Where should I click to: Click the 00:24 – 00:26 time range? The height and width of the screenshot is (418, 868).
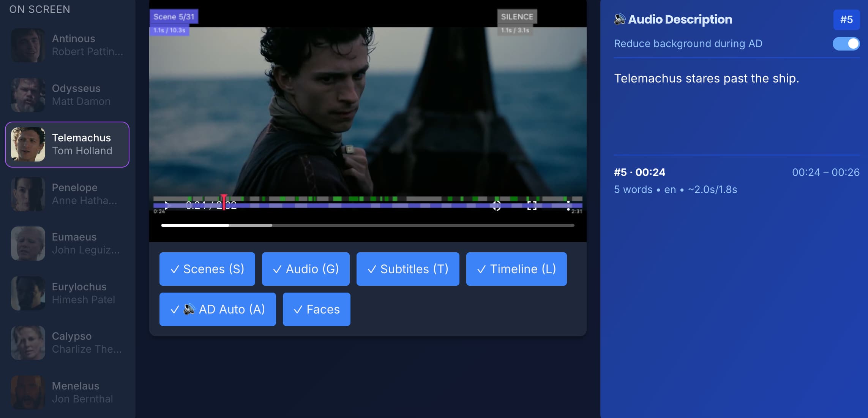pyautogui.click(x=825, y=173)
